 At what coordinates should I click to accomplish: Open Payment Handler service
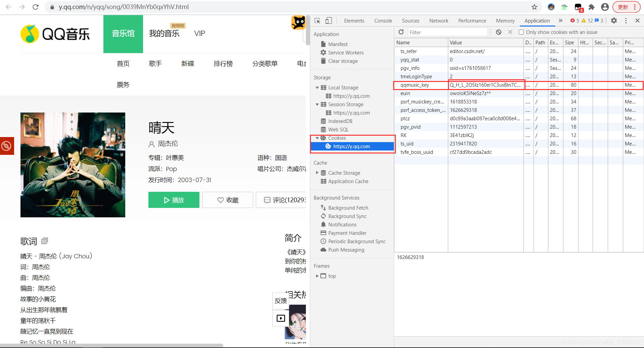[347, 233]
